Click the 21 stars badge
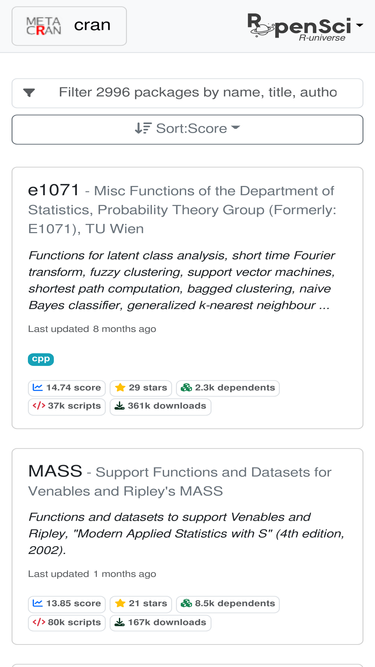The image size is (375, 667). 141,603
